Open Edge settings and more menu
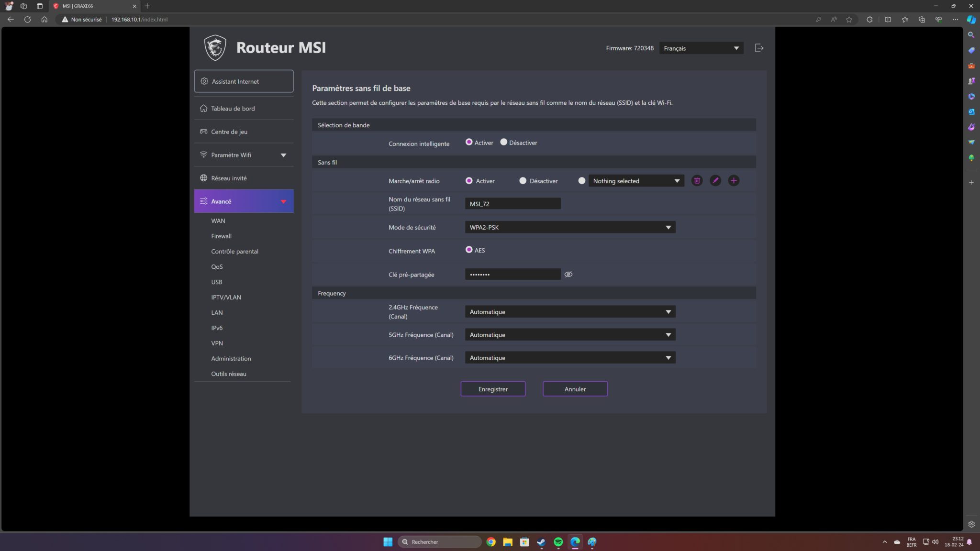Screen dimensions: 980x551 pyautogui.click(x=955, y=20)
